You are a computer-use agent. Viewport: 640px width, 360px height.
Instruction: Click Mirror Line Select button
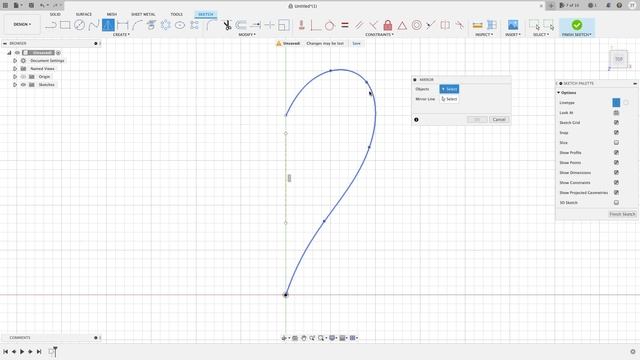[x=449, y=99]
